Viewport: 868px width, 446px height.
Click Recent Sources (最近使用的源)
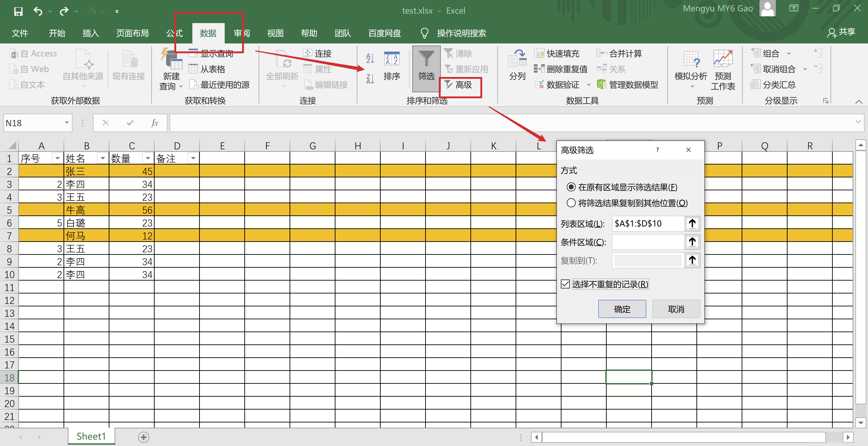[x=219, y=84]
